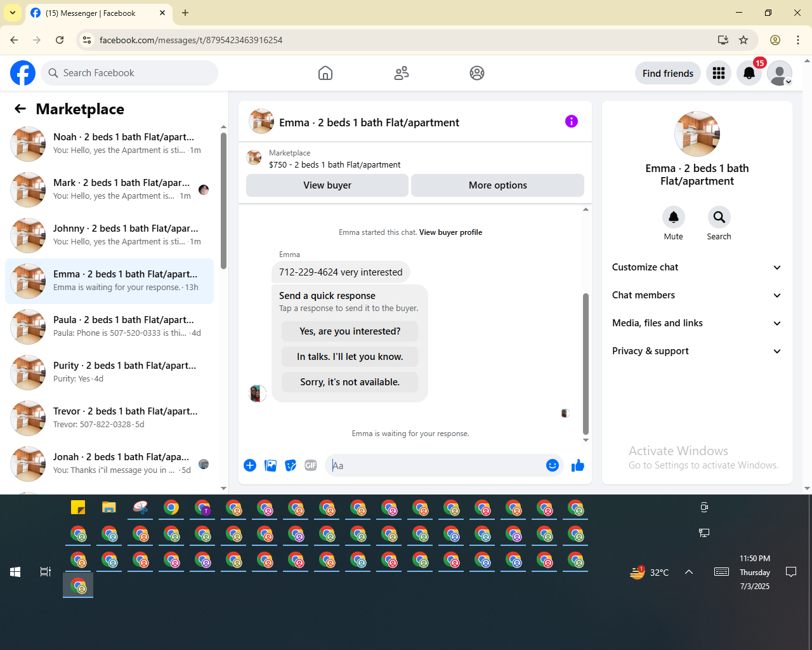
Task: Open the emoji picker in message box
Action: click(x=553, y=465)
